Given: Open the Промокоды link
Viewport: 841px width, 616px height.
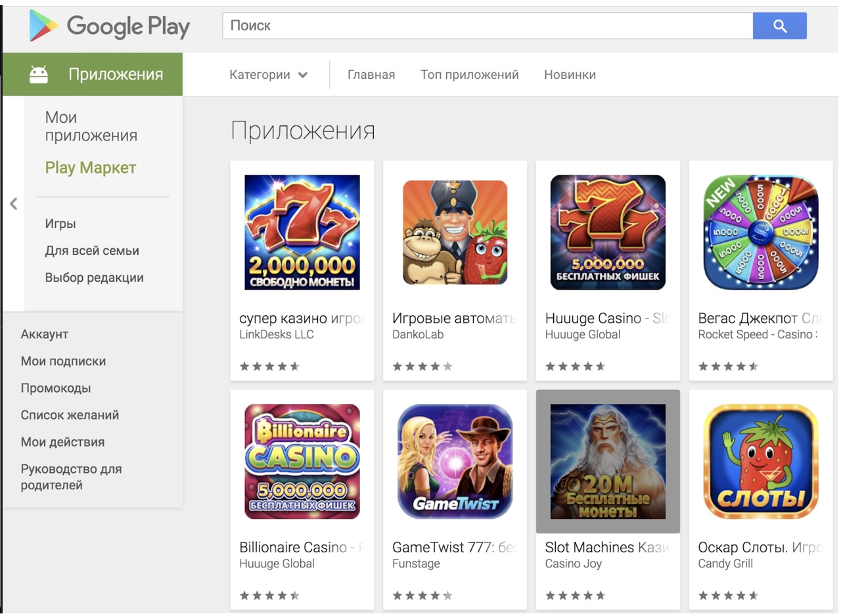Looking at the screenshot, I should click(x=56, y=388).
